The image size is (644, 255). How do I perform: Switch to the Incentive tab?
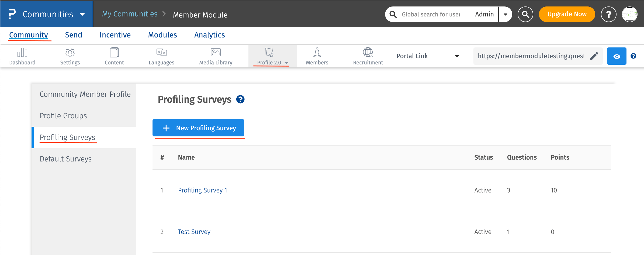point(115,35)
